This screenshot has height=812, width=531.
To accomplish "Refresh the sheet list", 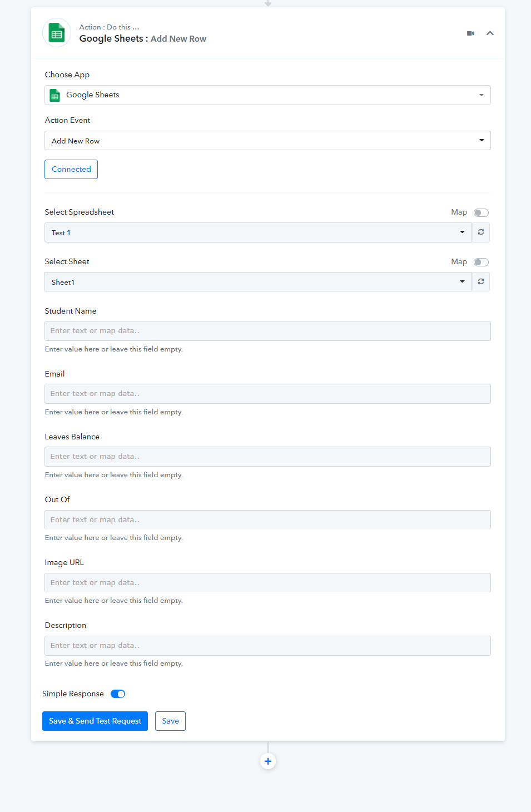I will coord(481,282).
